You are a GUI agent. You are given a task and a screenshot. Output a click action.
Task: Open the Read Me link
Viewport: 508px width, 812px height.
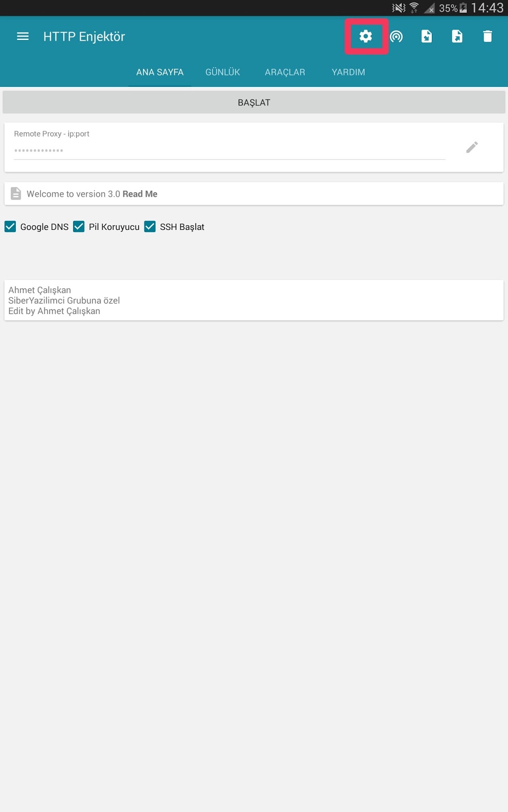[x=140, y=194]
